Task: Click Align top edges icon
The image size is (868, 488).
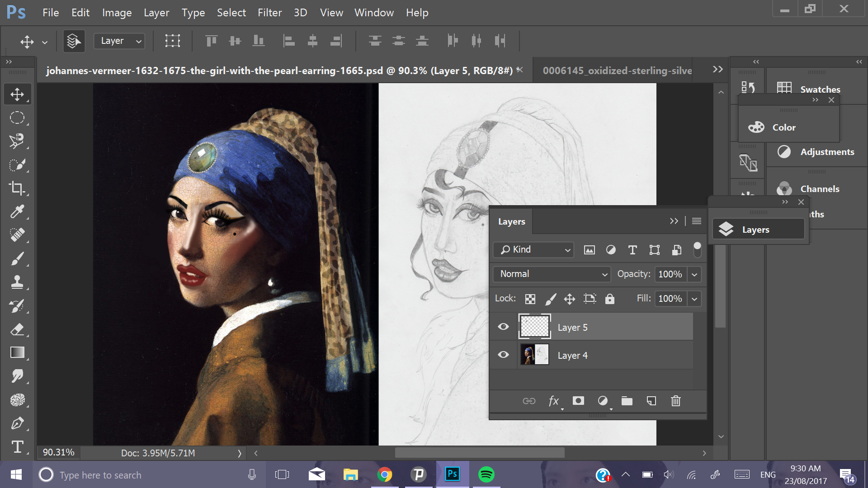Action: coord(211,41)
